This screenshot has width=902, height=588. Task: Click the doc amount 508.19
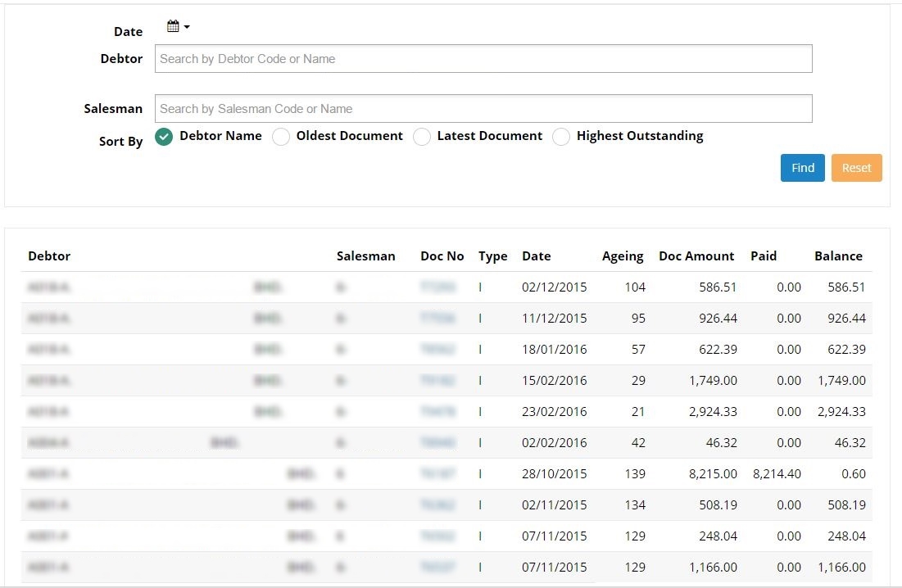[x=718, y=504]
